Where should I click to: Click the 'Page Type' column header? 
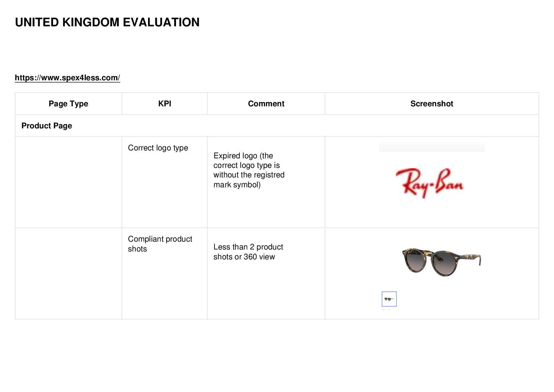click(x=68, y=104)
